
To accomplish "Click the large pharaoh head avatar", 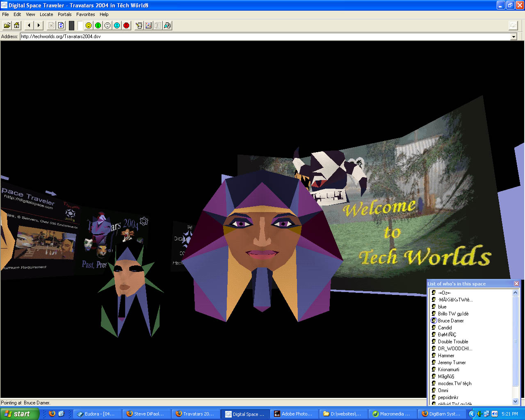I will pos(262,246).
